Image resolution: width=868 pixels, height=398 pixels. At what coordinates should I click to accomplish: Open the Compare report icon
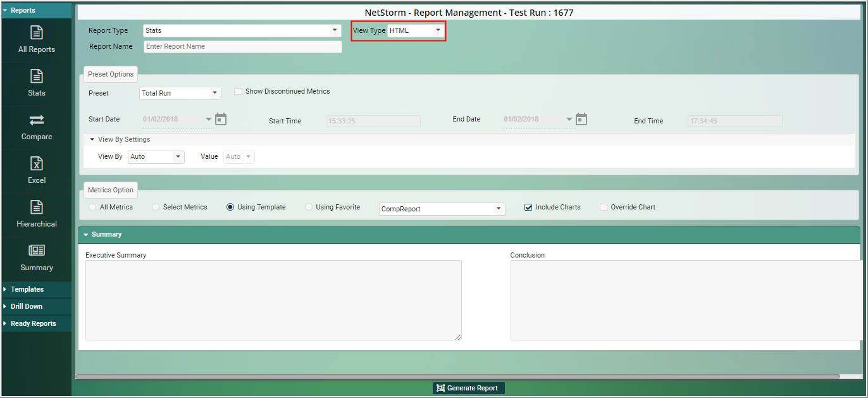(37, 120)
